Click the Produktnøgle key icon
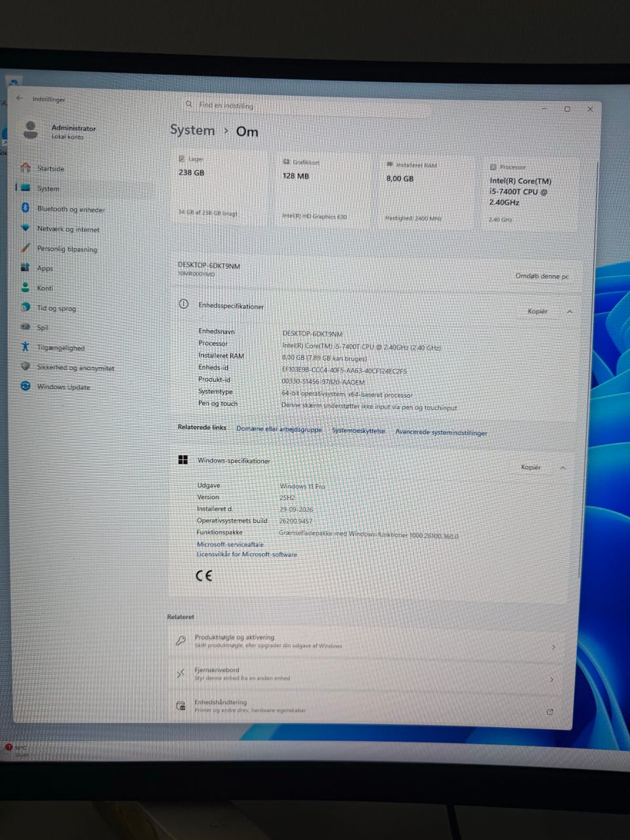The width and height of the screenshot is (630, 840). [180, 640]
